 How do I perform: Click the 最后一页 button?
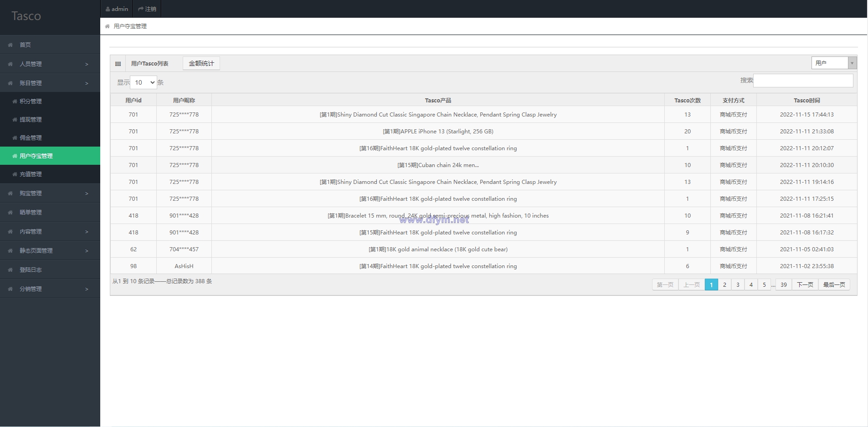point(834,285)
